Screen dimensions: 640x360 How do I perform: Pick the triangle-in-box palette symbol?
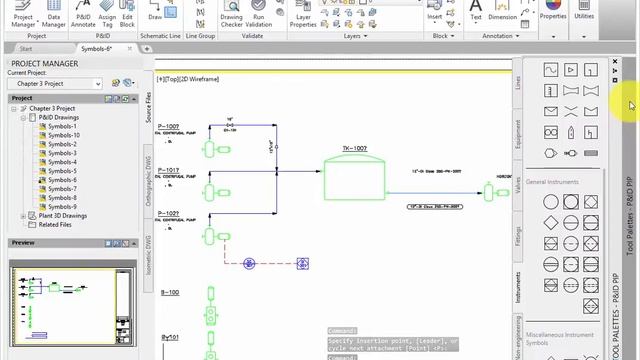point(571,70)
